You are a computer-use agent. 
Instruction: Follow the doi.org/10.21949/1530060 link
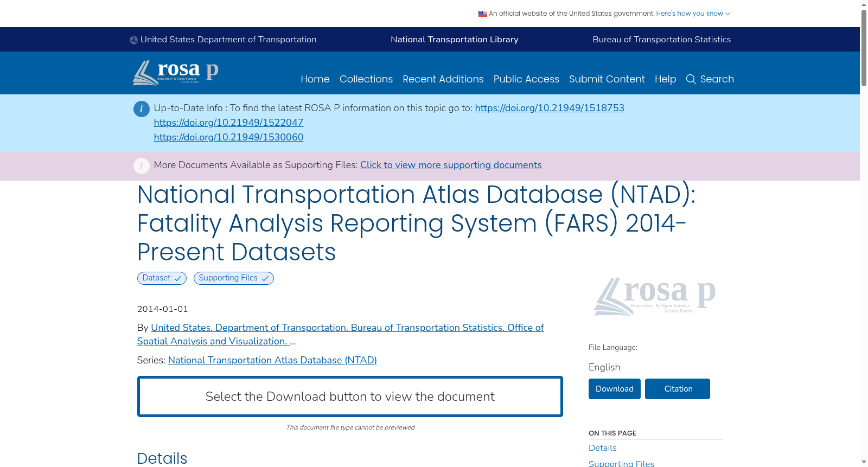point(228,137)
